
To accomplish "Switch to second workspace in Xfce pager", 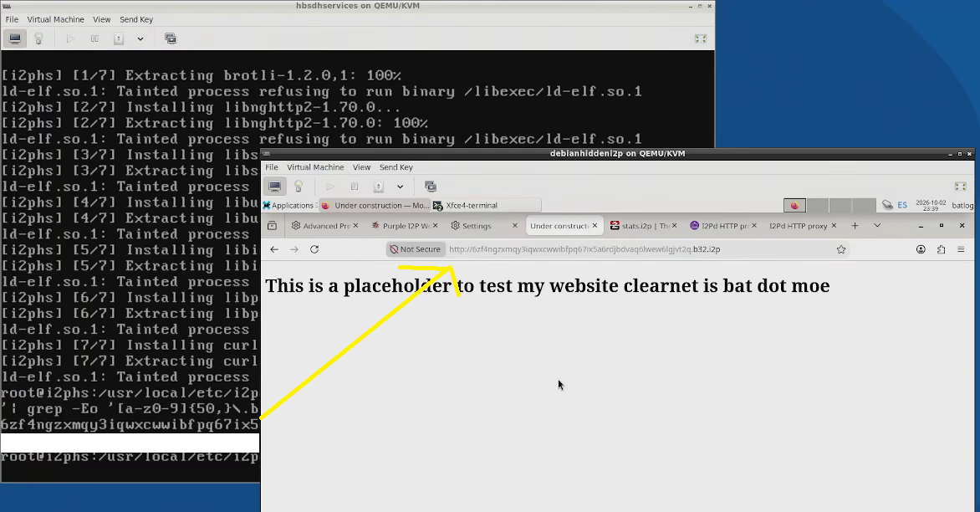I will tap(818, 205).
